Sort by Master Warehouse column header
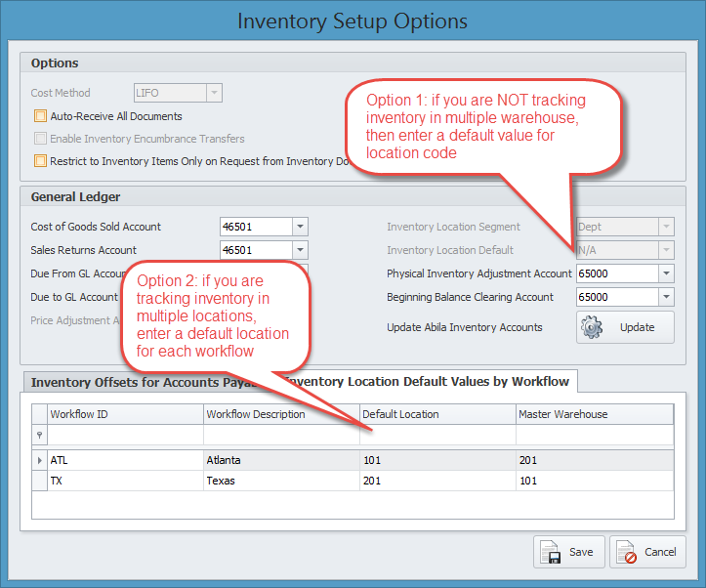The height and width of the screenshot is (588, 706). tap(594, 414)
